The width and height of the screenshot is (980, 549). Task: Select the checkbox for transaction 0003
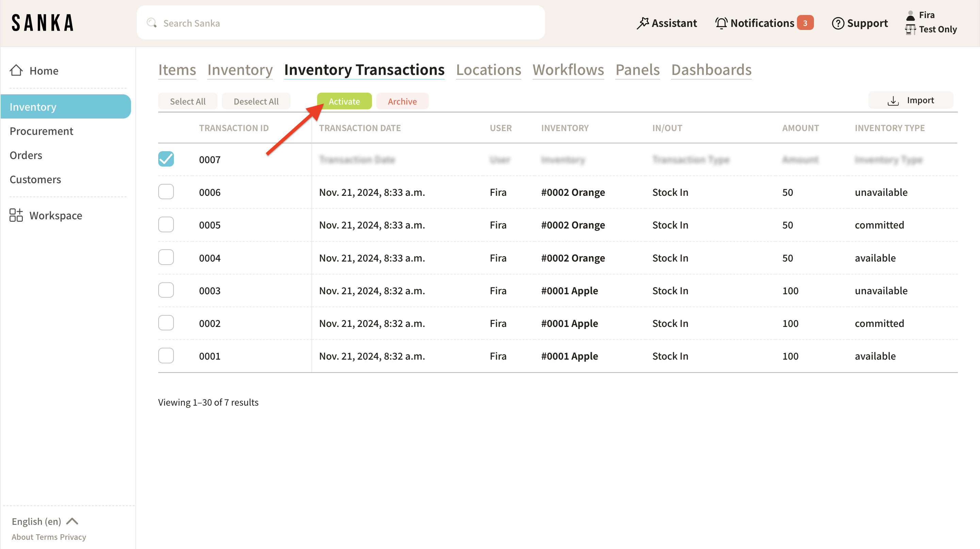coord(166,290)
